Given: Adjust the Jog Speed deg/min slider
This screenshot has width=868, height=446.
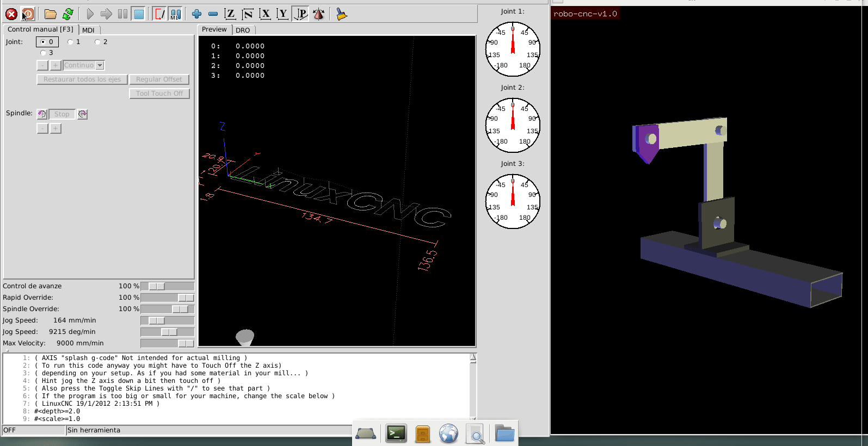Looking at the screenshot, I should (x=168, y=332).
